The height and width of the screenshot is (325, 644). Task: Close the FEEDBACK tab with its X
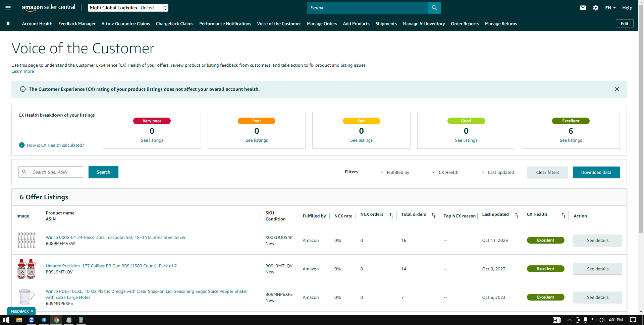coord(32,311)
